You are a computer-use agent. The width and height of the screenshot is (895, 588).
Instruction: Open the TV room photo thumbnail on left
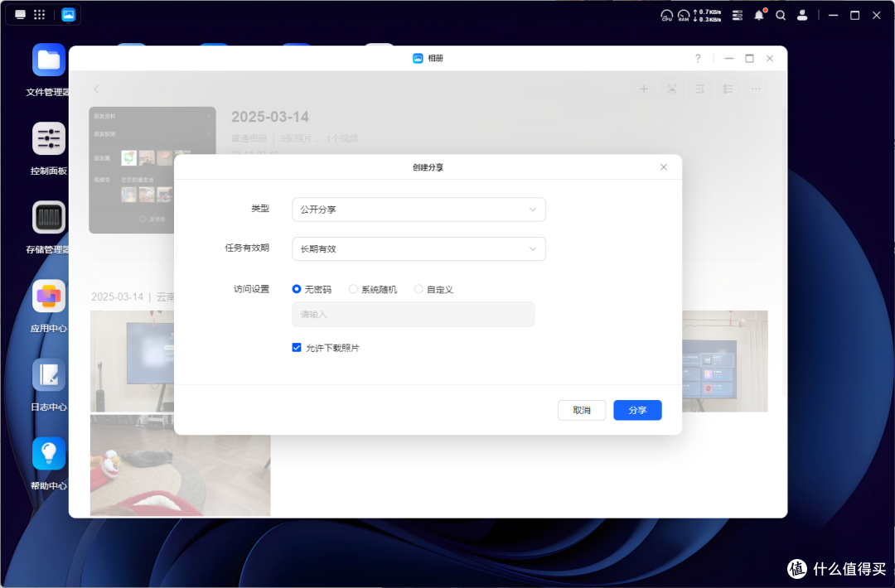(132, 361)
